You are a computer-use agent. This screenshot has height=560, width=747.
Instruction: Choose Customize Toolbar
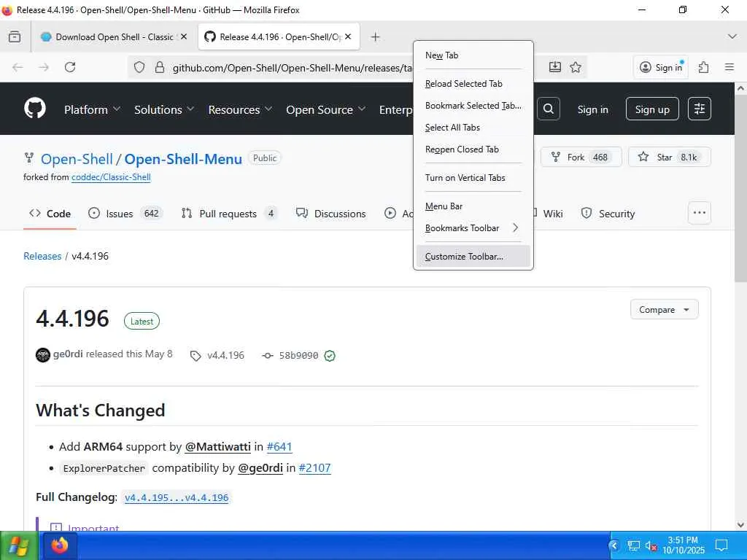tap(473, 256)
